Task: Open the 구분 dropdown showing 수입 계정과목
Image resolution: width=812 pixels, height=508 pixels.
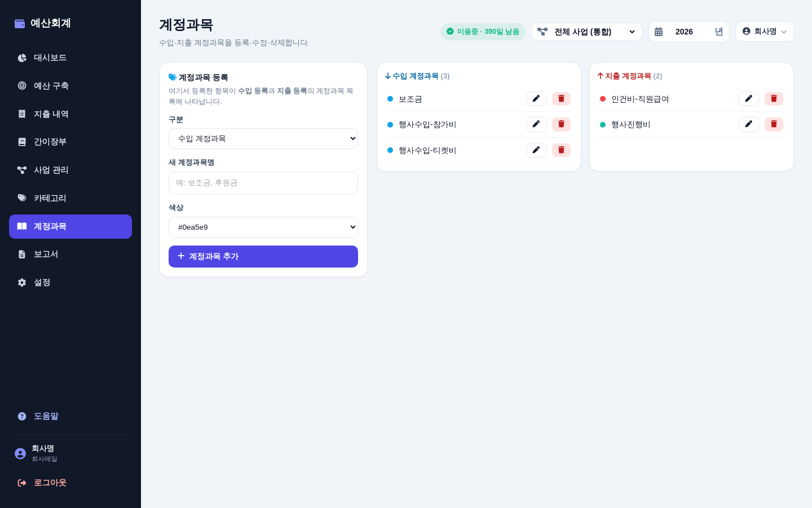Action: tap(263, 138)
